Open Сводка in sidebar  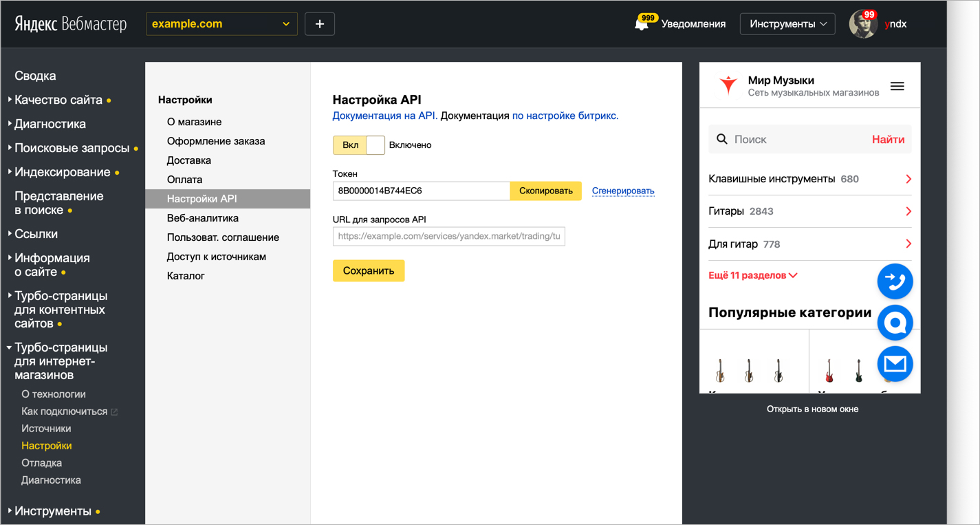pyautogui.click(x=35, y=76)
